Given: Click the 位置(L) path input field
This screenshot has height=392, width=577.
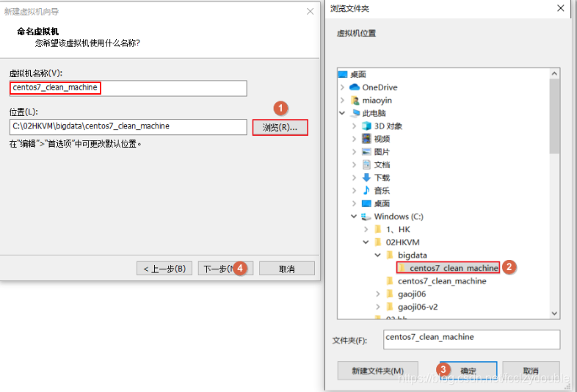Looking at the screenshot, I should [128, 127].
